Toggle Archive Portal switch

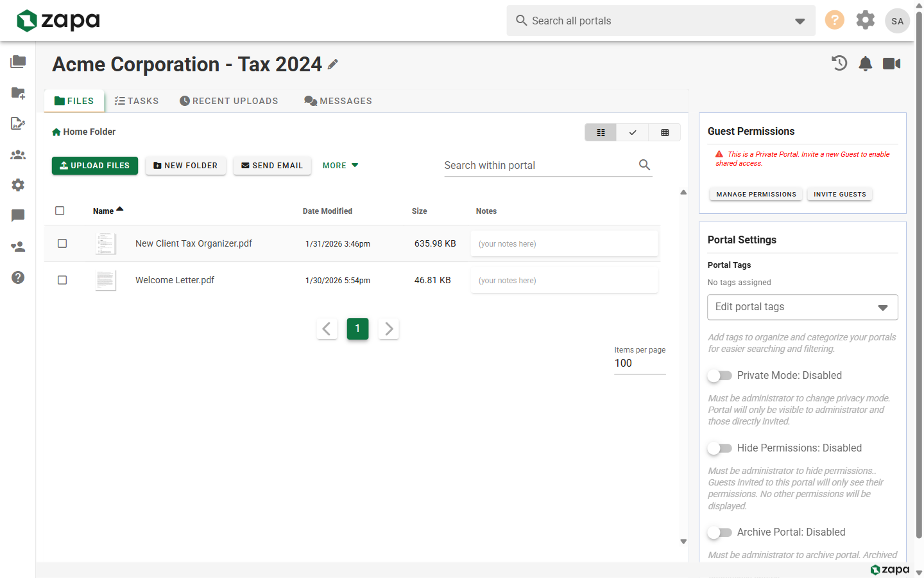click(x=719, y=532)
